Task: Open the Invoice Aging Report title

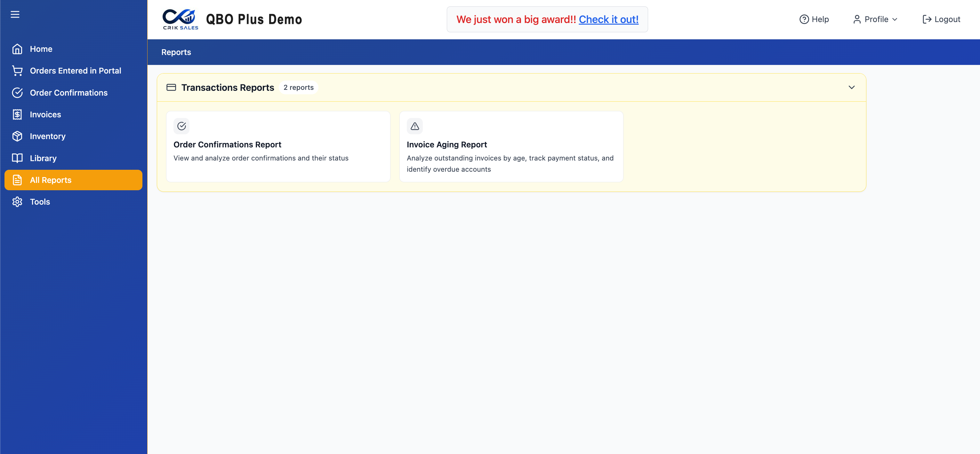Action: click(x=446, y=145)
